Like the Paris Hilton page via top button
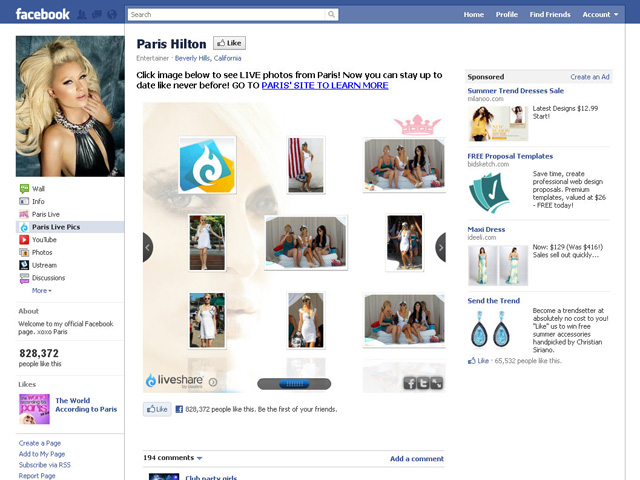 (x=229, y=43)
